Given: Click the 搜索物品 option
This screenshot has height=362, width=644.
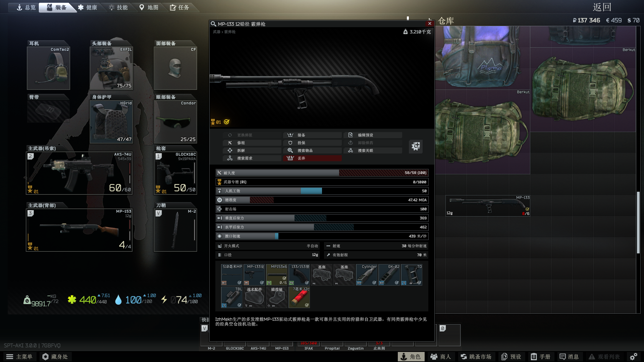Looking at the screenshot, I should pyautogui.click(x=312, y=150).
